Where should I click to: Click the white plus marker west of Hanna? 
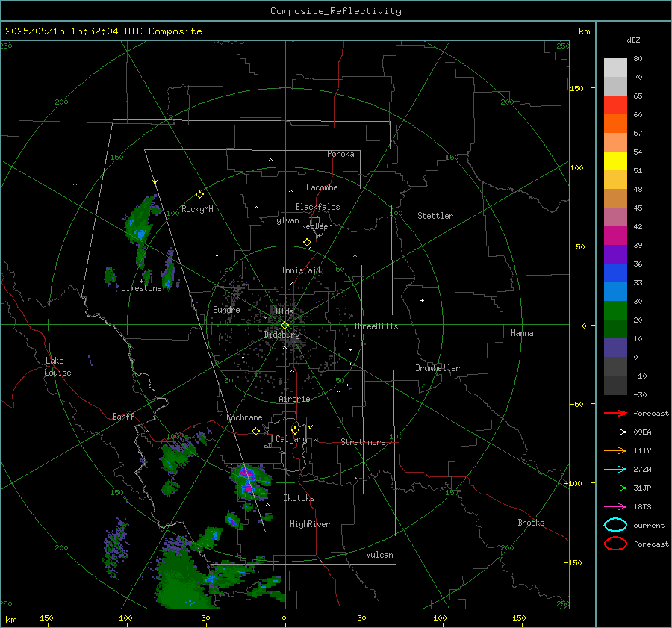pyautogui.click(x=422, y=300)
